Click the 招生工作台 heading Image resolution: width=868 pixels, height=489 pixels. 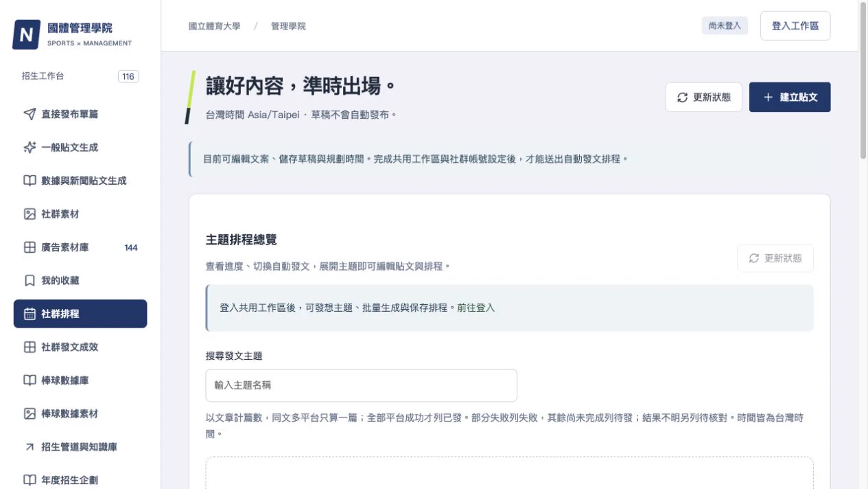coord(43,76)
